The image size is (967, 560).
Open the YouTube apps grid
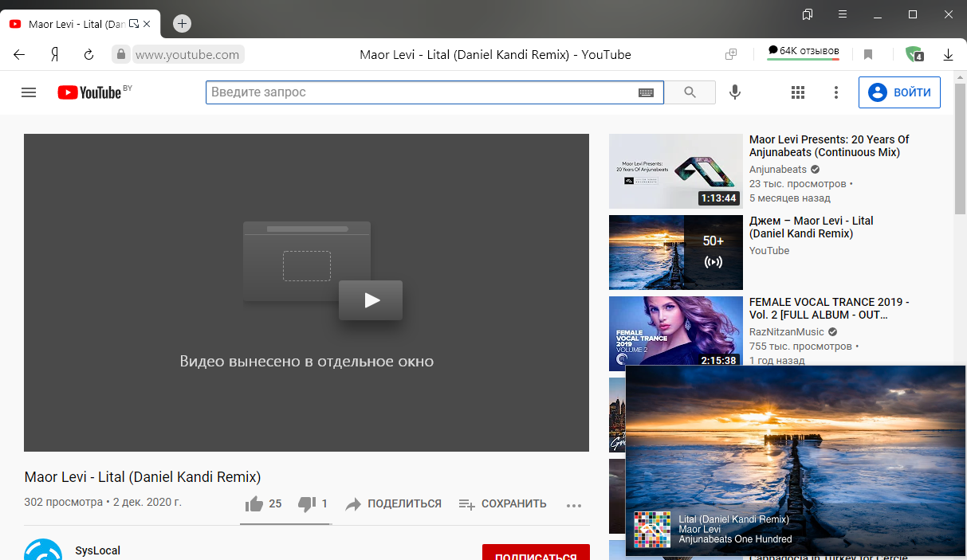[798, 92]
